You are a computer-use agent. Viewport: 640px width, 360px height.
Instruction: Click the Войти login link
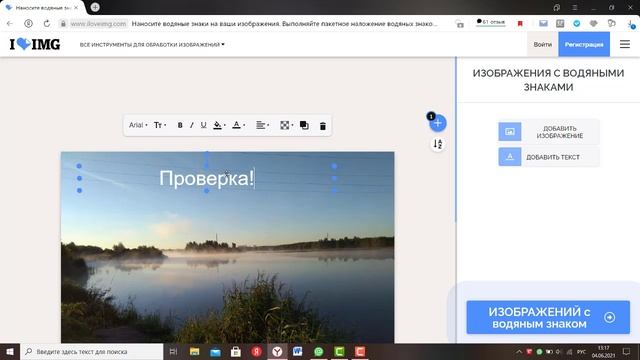pos(542,44)
